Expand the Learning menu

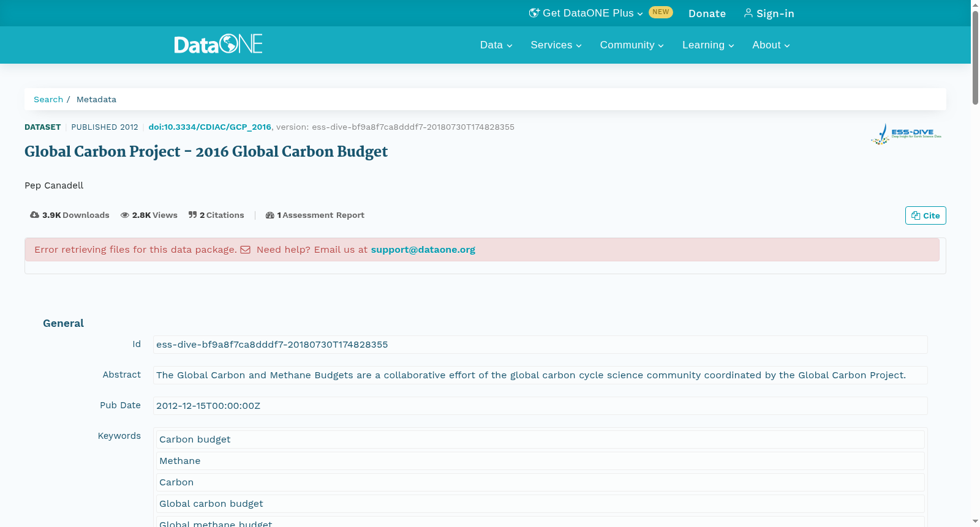[x=708, y=45]
